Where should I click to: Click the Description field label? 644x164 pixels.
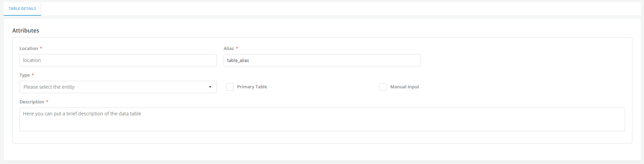coord(32,102)
